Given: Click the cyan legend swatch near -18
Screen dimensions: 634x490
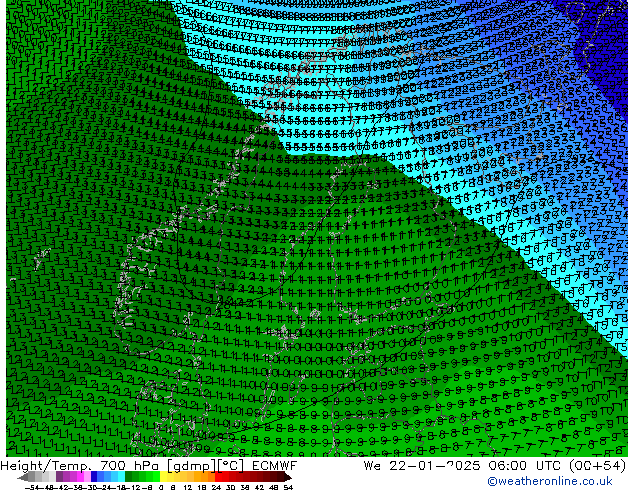Looking at the screenshot, I should pos(122,477).
